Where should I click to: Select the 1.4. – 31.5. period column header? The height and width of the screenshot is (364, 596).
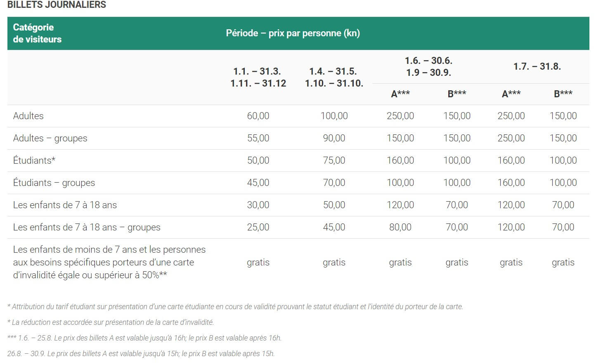(334, 77)
